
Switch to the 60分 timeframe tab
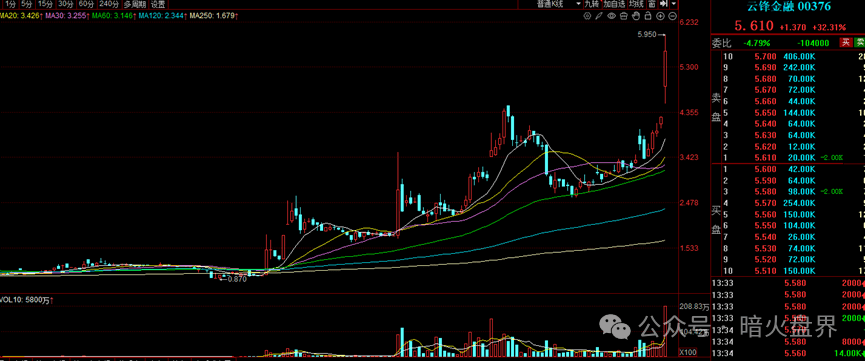[86, 4]
